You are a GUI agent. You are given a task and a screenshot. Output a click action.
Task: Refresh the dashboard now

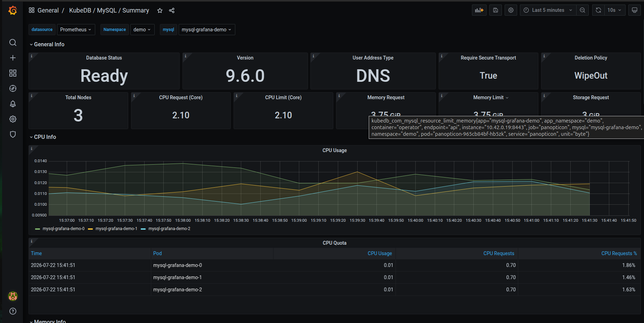coord(598,10)
